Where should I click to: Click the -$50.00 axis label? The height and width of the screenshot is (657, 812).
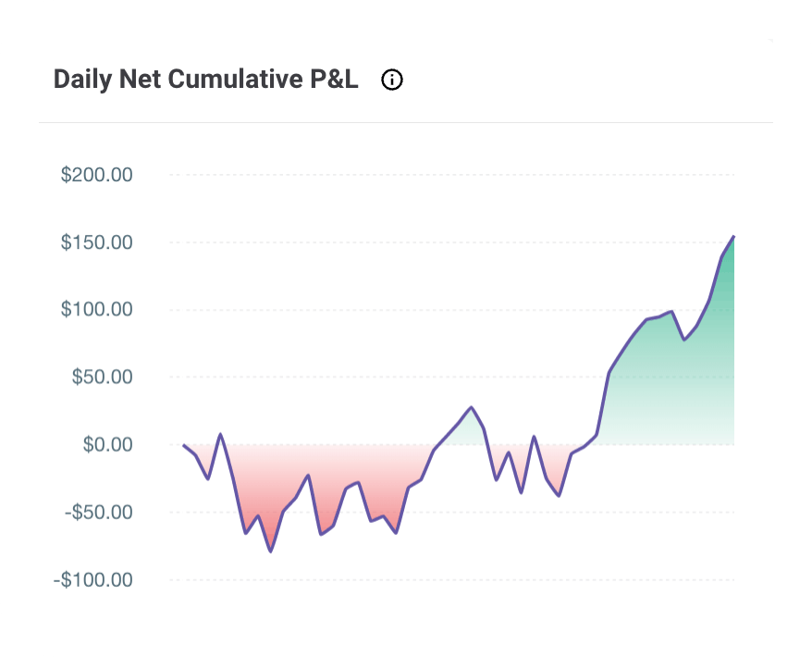[96, 512]
